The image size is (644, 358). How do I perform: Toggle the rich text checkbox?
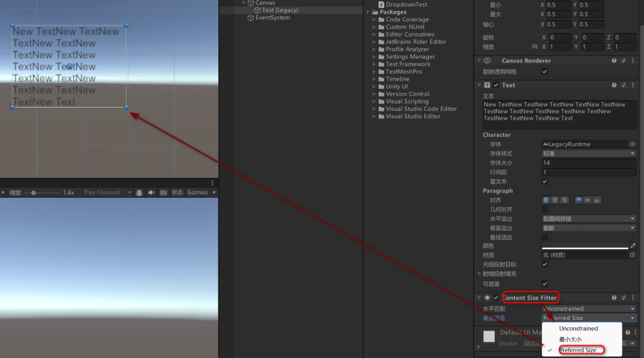tap(545, 182)
